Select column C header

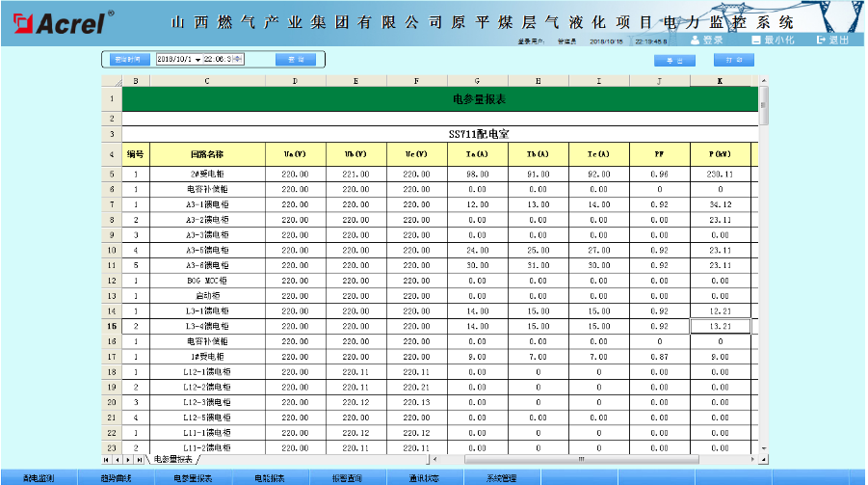click(207, 82)
